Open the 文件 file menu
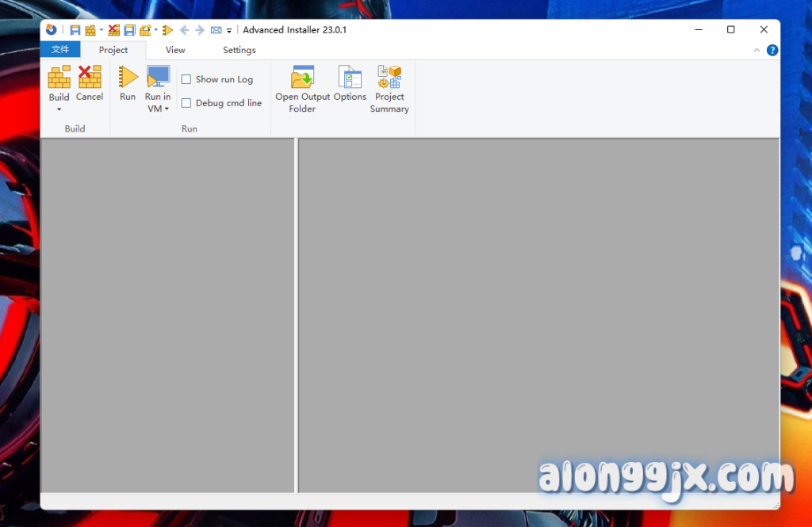 coord(60,50)
